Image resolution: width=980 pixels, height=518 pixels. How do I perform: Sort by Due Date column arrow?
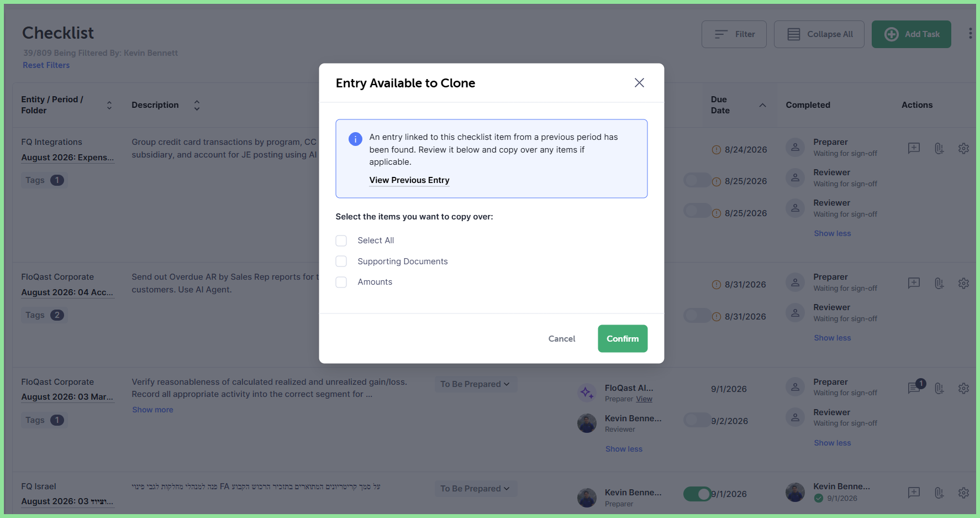click(762, 105)
